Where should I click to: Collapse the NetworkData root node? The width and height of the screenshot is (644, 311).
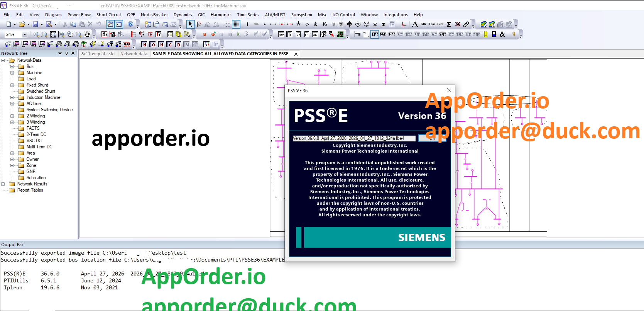(x=3, y=60)
